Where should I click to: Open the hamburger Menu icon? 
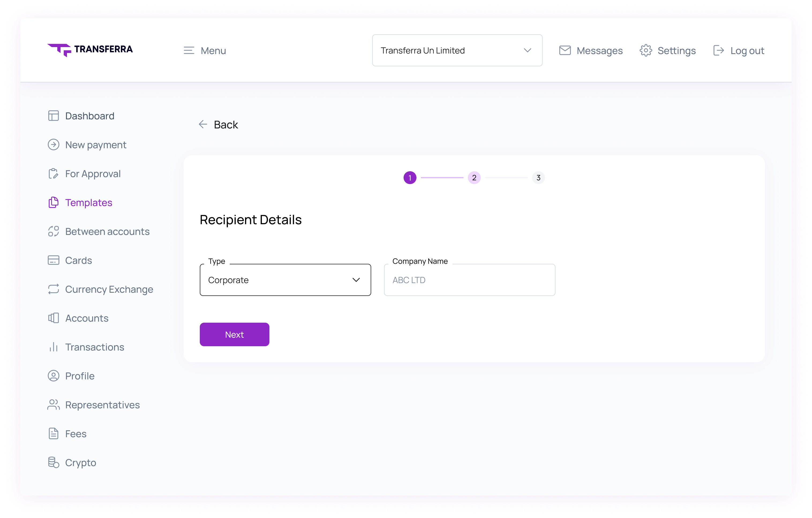[x=189, y=51]
